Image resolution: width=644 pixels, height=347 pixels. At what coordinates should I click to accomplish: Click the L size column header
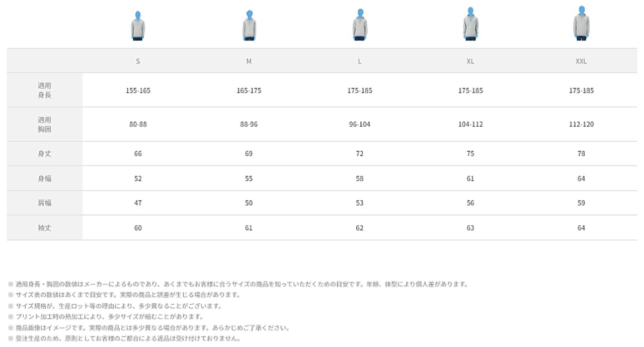360,61
